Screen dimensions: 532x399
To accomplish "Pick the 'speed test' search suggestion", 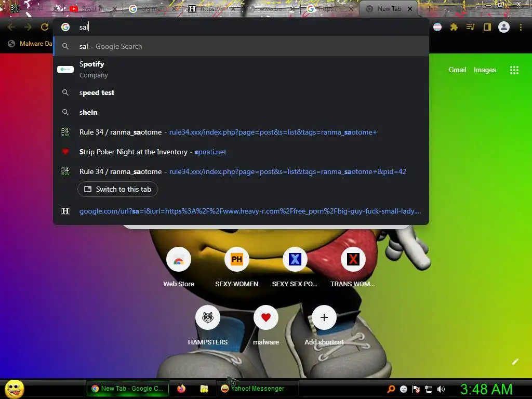I will coord(241,92).
